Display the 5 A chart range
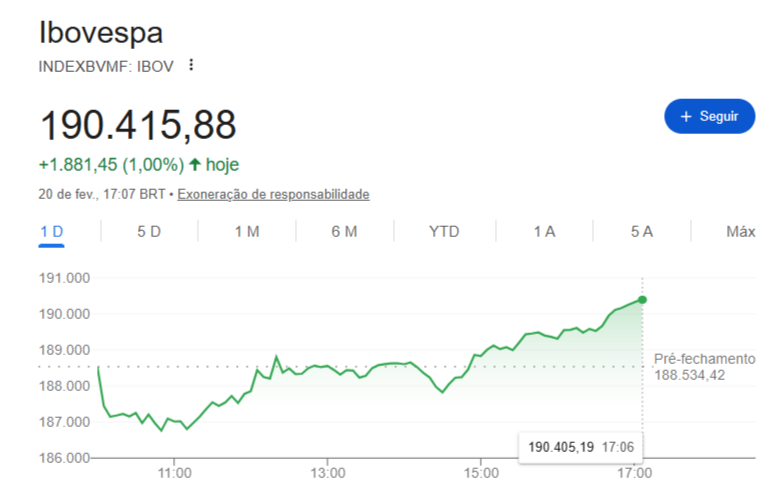The height and width of the screenshot is (497, 772). click(x=642, y=232)
